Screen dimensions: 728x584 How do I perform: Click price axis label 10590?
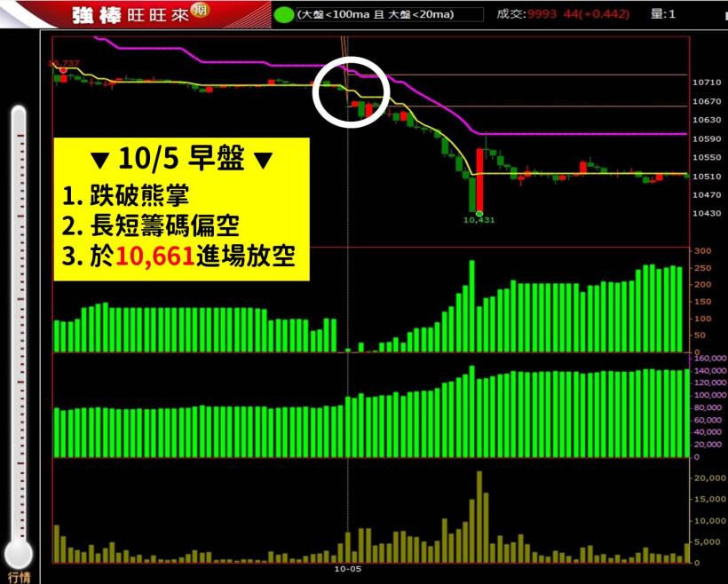click(x=707, y=138)
